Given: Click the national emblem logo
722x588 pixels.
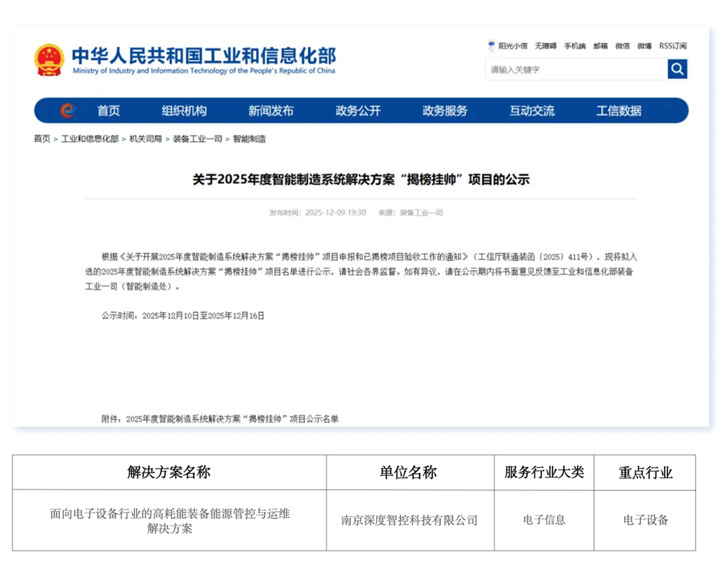Looking at the screenshot, I should pos(49,60).
